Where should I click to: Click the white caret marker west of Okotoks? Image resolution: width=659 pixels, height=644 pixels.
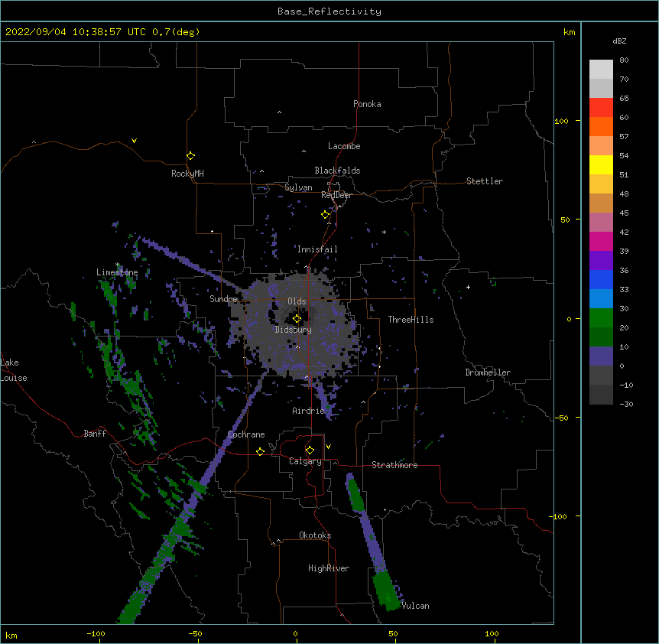(278, 541)
